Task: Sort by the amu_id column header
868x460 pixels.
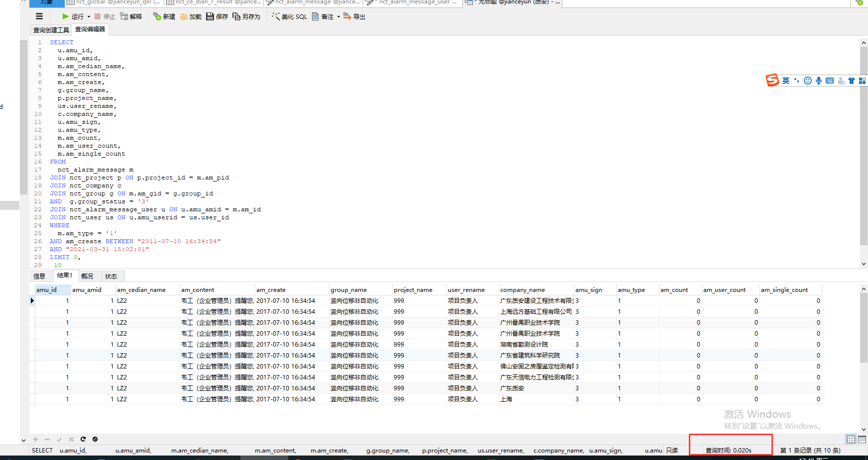Action: point(52,289)
